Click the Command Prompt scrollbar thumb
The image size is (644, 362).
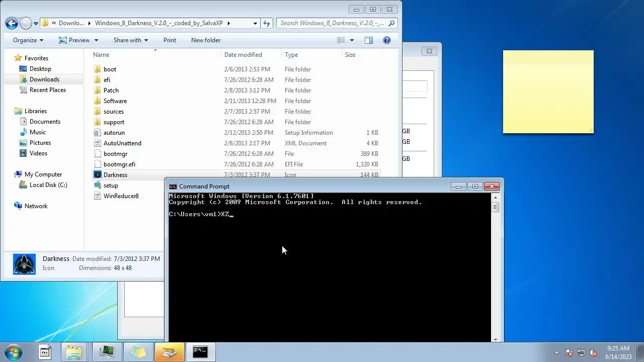[495, 207]
